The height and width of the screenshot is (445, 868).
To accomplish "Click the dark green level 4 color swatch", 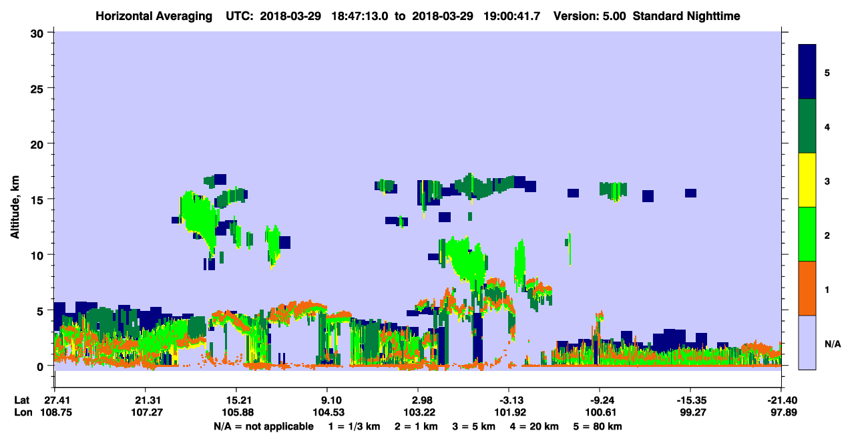I will (807, 126).
